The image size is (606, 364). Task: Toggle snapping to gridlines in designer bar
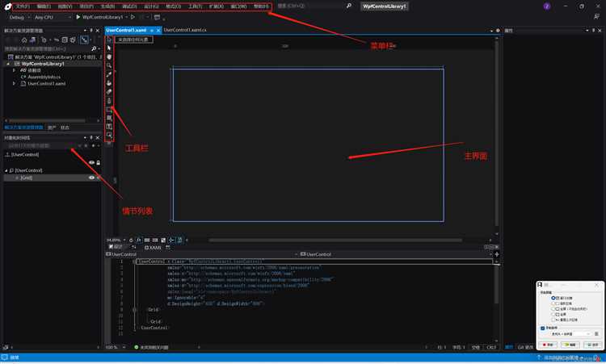point(155,240)
